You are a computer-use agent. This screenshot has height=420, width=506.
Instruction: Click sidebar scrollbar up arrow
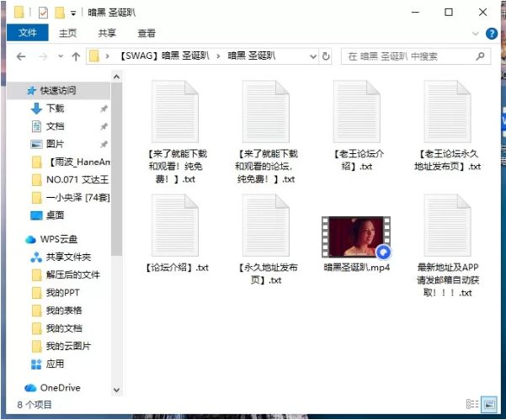[116, 77]
